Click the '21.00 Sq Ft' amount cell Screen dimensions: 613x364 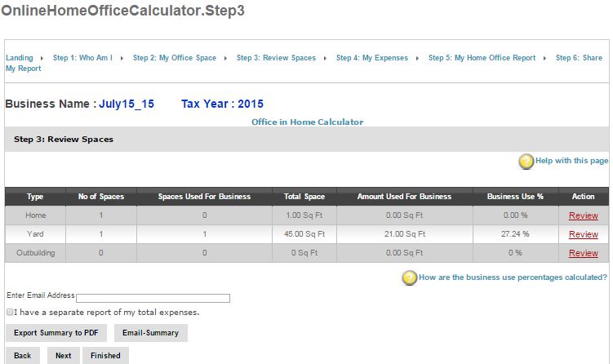click(x=404, y=234)
